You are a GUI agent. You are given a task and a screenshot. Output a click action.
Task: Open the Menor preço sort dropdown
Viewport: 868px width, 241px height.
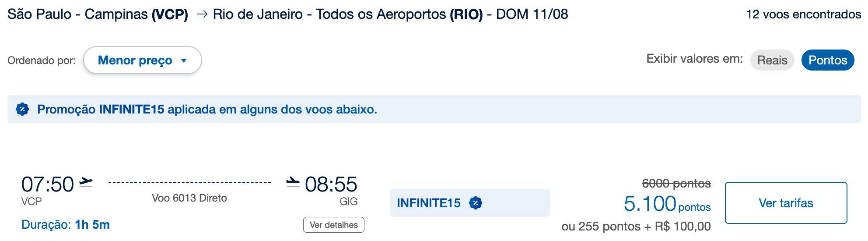pyautogui.click(x=143, y=60)
